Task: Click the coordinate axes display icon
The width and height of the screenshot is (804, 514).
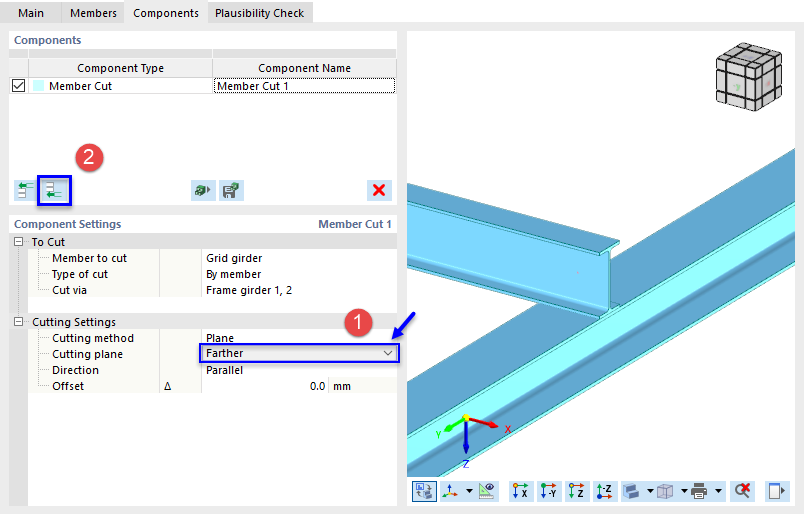Action: point(451,491)
